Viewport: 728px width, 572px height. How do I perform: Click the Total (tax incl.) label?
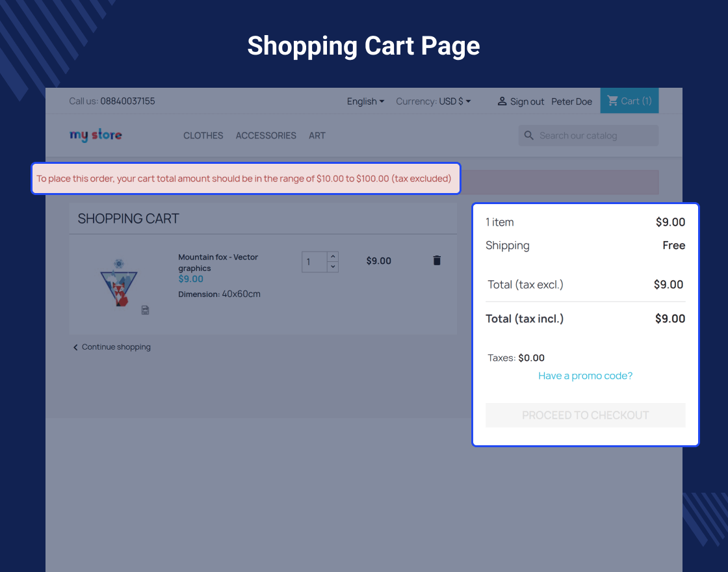pyautogui.click(x=524, y=318)
